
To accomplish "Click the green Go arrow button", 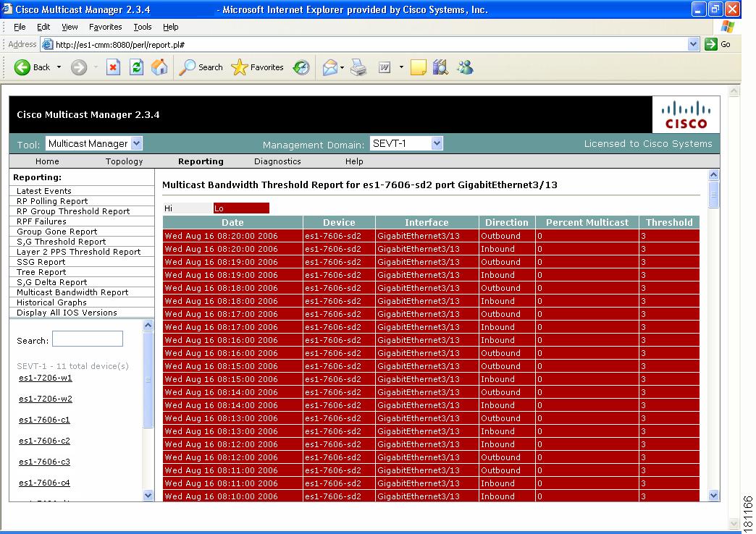I will [710, 44].
